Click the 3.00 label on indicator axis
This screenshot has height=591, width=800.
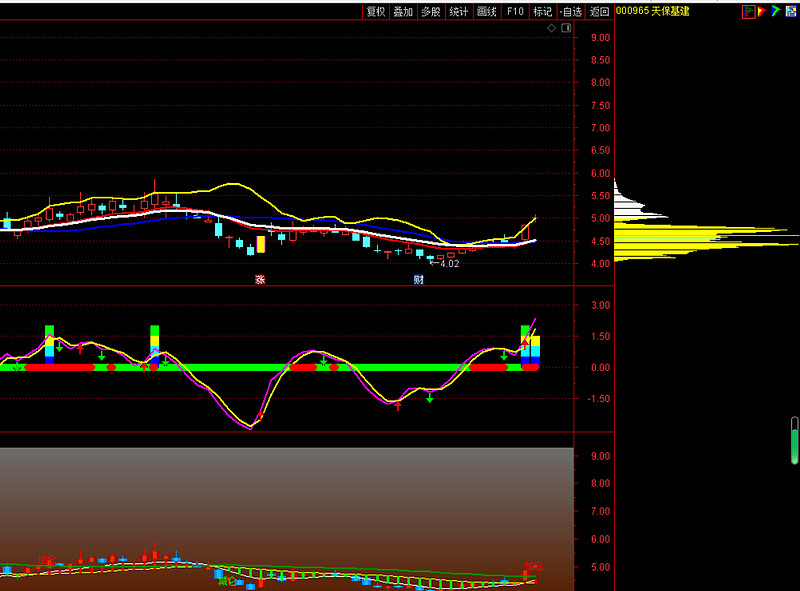click(601, 305)
